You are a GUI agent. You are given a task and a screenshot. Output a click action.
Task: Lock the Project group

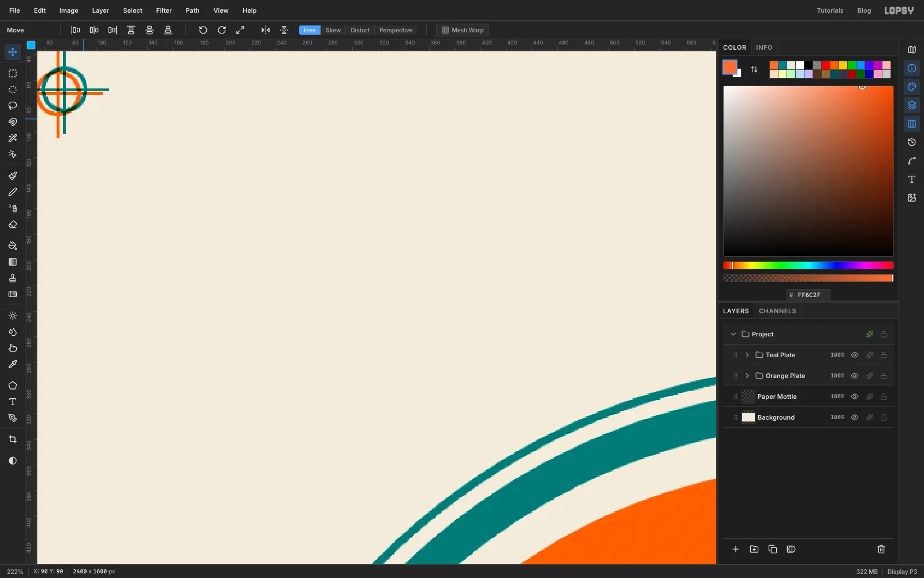(x=884, y=334)
